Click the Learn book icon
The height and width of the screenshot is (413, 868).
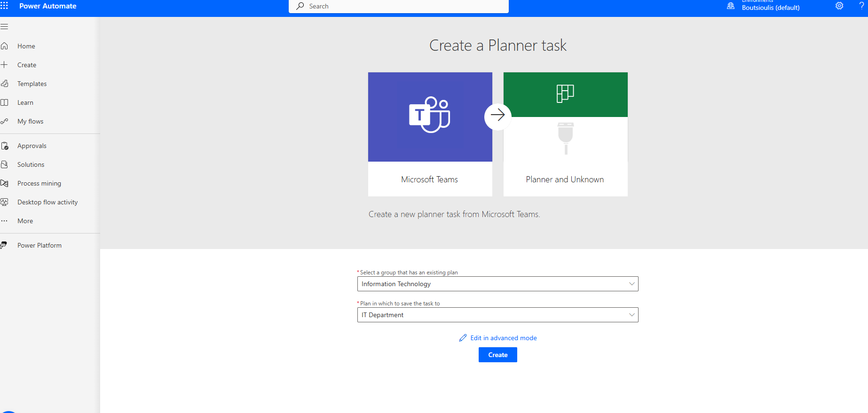click(x=4, y=102)
